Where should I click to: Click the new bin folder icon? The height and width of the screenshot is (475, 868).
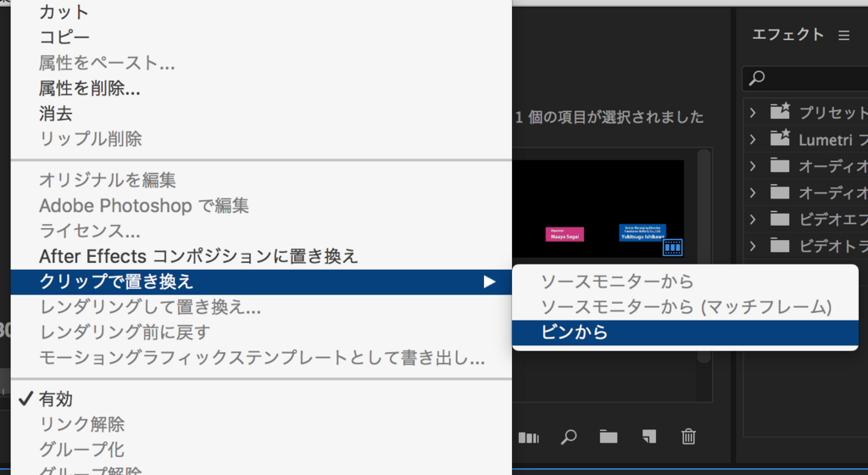coord(609,437)
